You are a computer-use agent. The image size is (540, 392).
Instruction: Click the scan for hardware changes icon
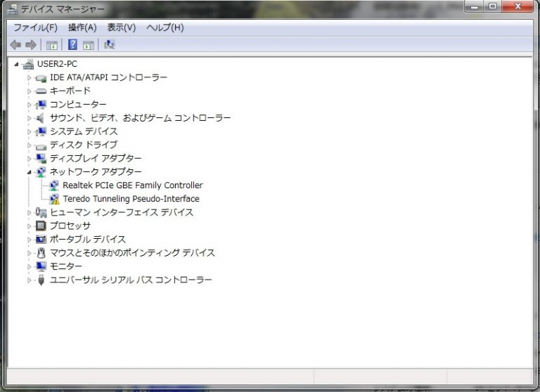(x=109, y=45)
